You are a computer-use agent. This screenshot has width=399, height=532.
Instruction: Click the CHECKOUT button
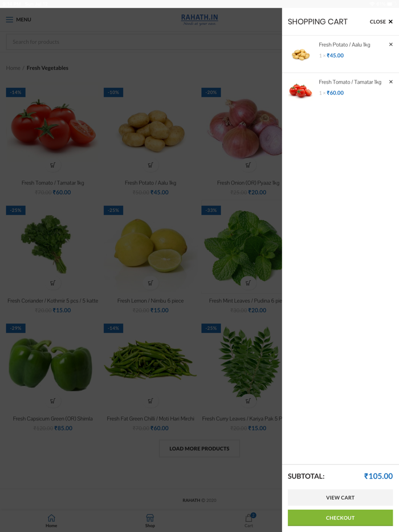[x=340, y=518]
